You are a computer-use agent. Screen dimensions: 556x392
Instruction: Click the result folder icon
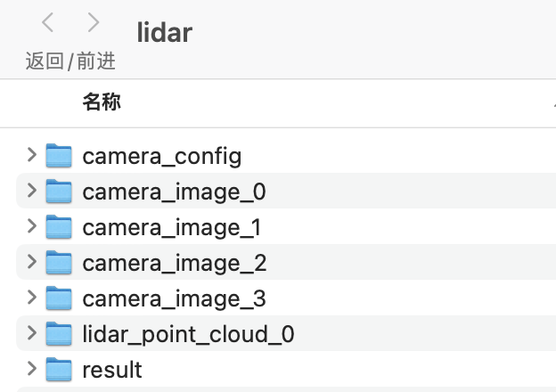coord(59,369)
